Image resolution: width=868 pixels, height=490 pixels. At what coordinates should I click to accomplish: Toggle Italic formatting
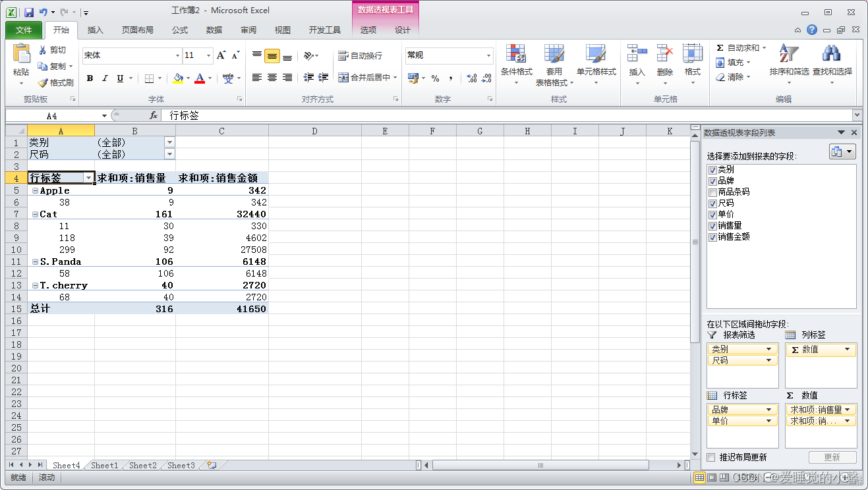click(105, 78)
